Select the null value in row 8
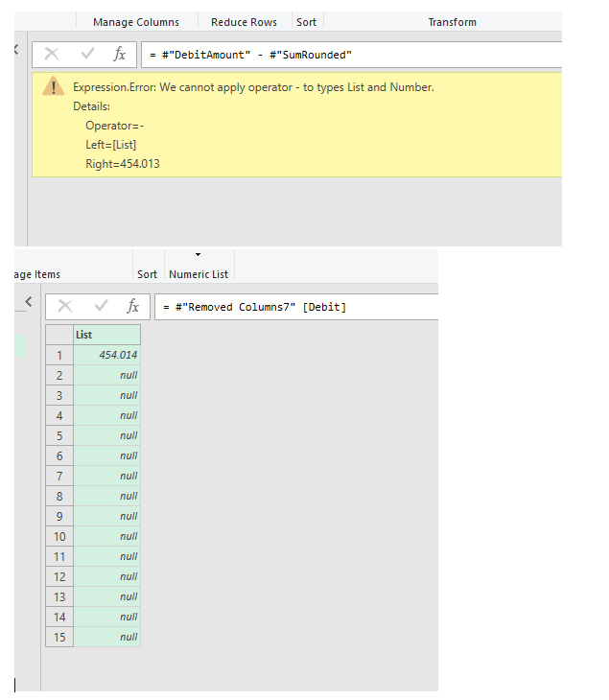The width and height of the screenshot is (609, 700). point(107,496)
